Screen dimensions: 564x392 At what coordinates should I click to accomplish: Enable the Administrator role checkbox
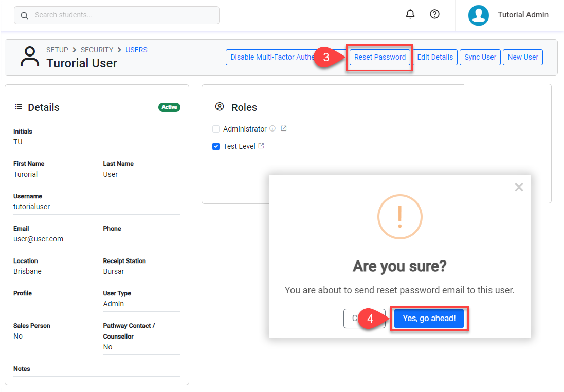[x=216, y=129]
